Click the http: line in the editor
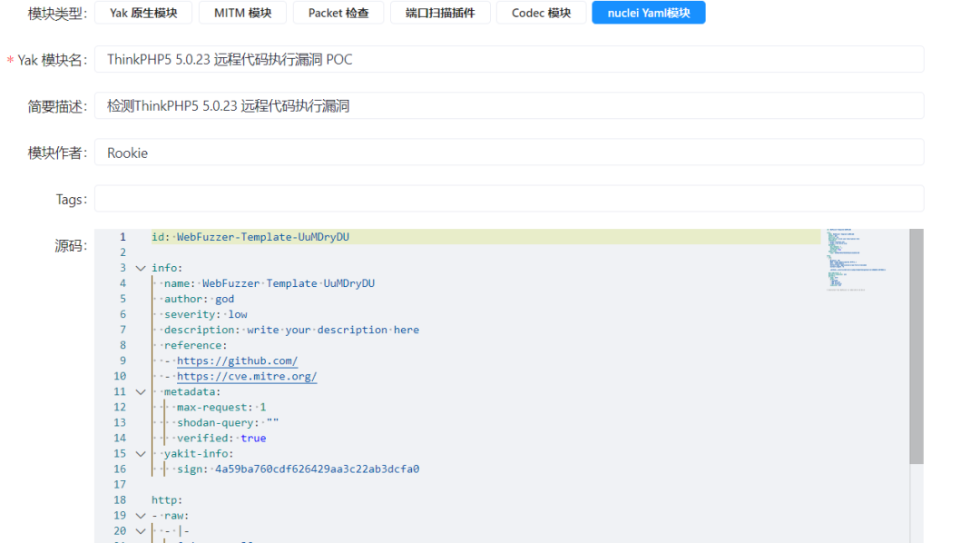Image resolution: width=980 pixels, height=543 pixels. 167,499
